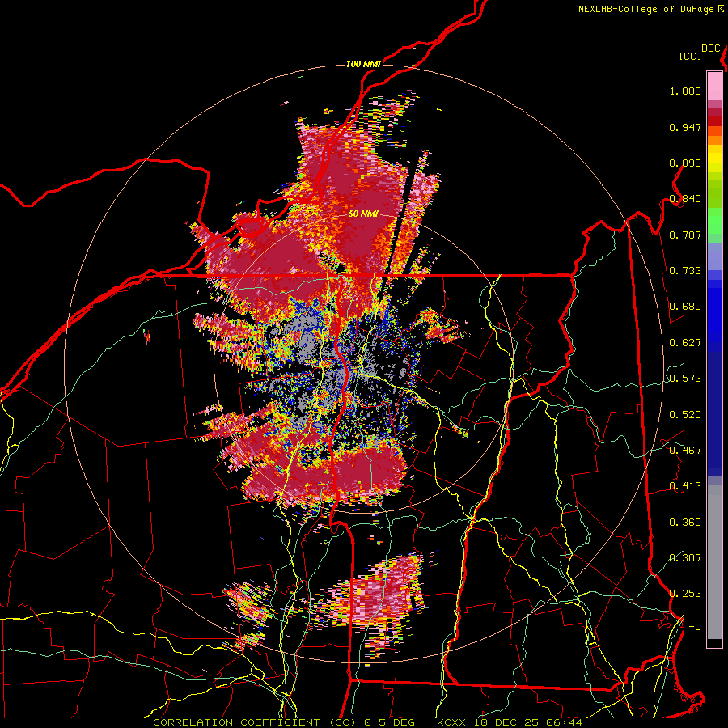Screen dimensions: 728x728
Task: Click the 0.733 scale label
Action: 685,271
